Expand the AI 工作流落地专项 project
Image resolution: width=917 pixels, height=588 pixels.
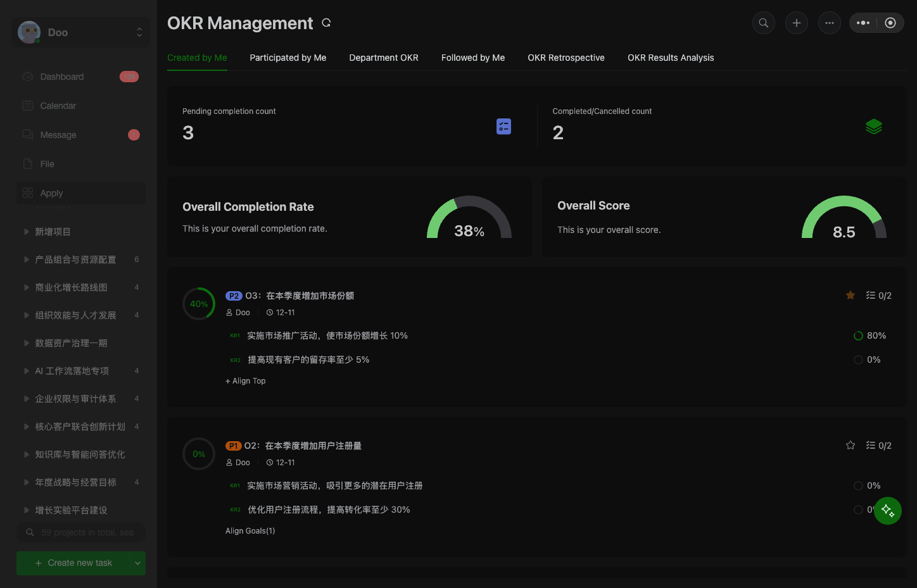tap(27, 371)
